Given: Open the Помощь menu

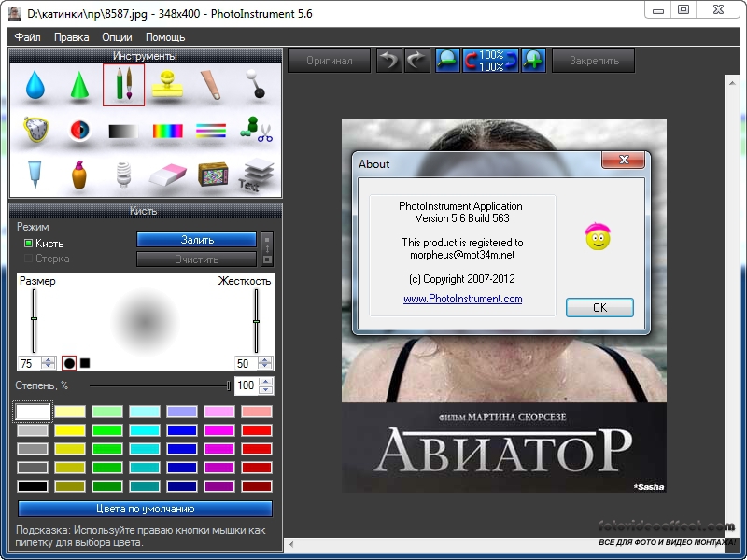Looking at the screenshot, I should pos(165,37).
